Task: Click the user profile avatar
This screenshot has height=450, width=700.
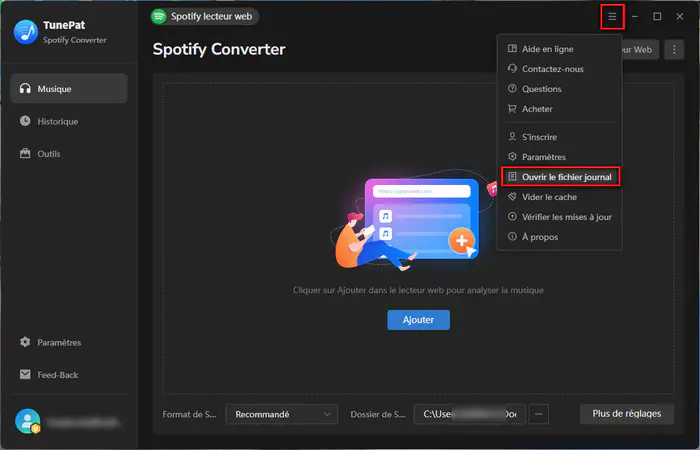Action: [28, 421]
